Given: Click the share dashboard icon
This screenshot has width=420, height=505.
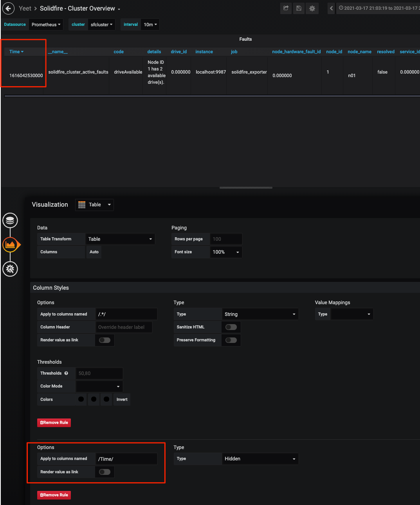Looking at the screenshot, I should click(286, 8).
